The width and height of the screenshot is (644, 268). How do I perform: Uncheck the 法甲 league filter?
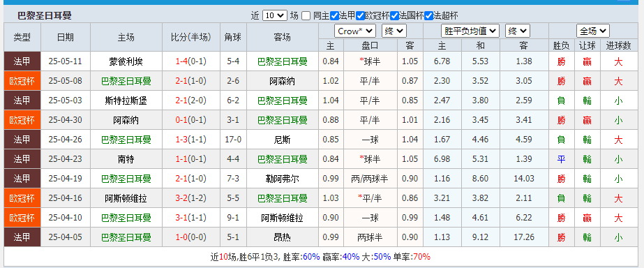(x=335, y=16)
